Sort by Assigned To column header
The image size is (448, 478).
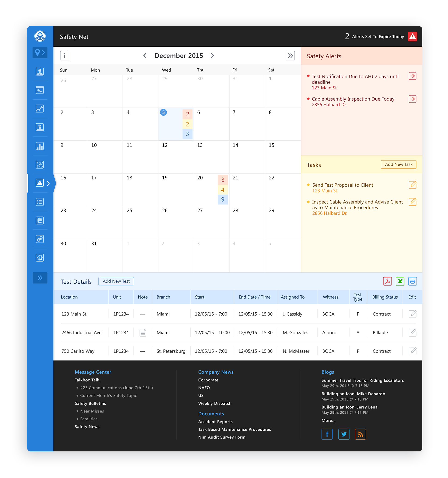(x=293, y=297)
